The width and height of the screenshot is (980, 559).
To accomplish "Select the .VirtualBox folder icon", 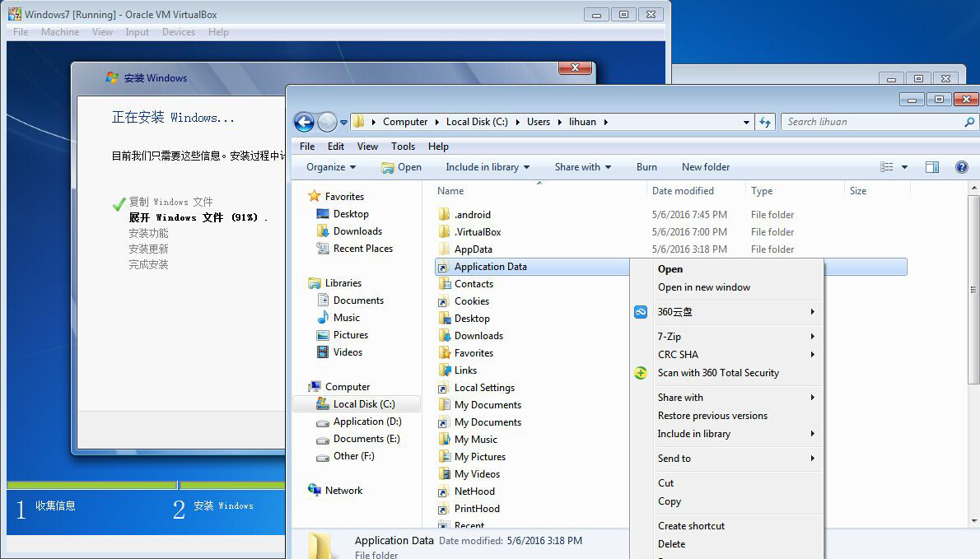I will tap(444, 231).
